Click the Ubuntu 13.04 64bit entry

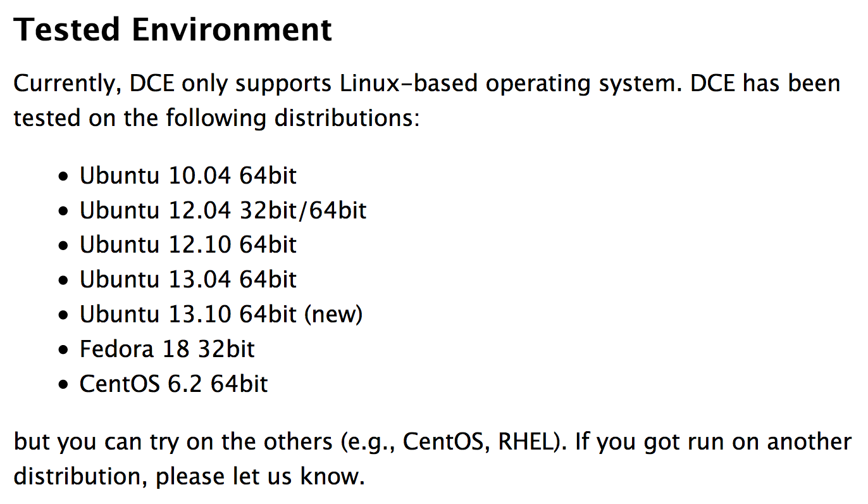pyautogui.click(x=188, y=280)
